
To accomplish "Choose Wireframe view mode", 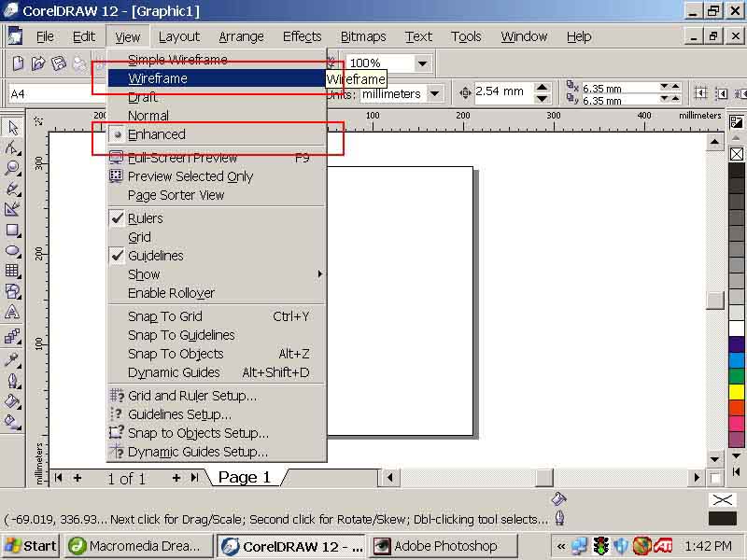I will pos(218,78).
